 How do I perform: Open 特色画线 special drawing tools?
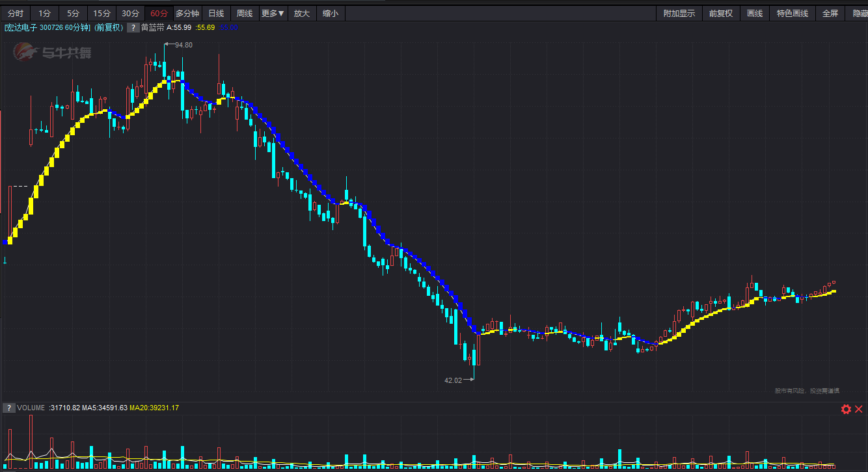point(793,13)
